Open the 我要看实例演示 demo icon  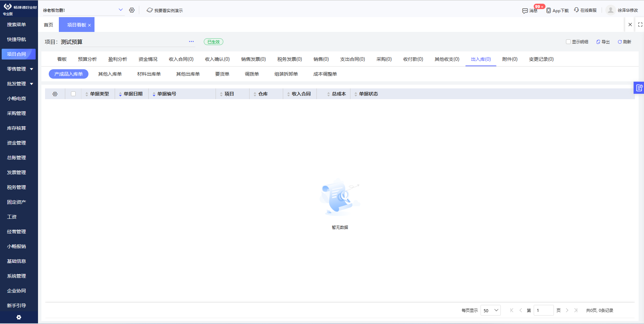(x=149, y=10)
